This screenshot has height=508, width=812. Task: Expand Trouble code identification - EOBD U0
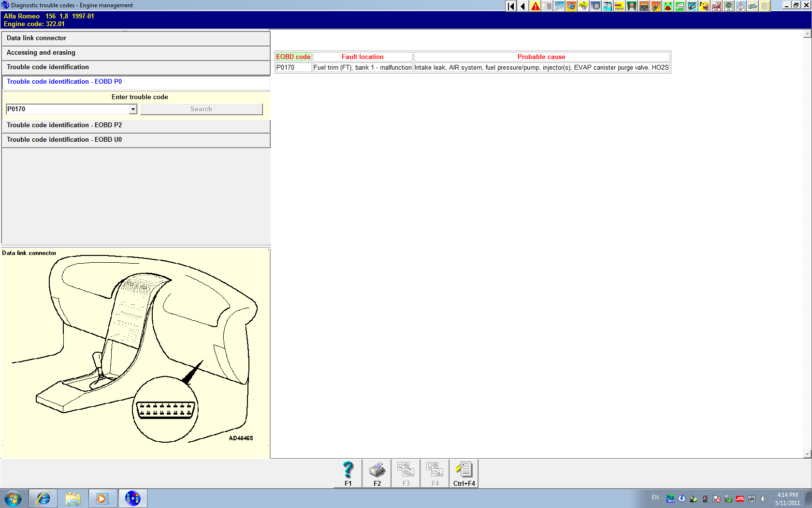[135, 140]
